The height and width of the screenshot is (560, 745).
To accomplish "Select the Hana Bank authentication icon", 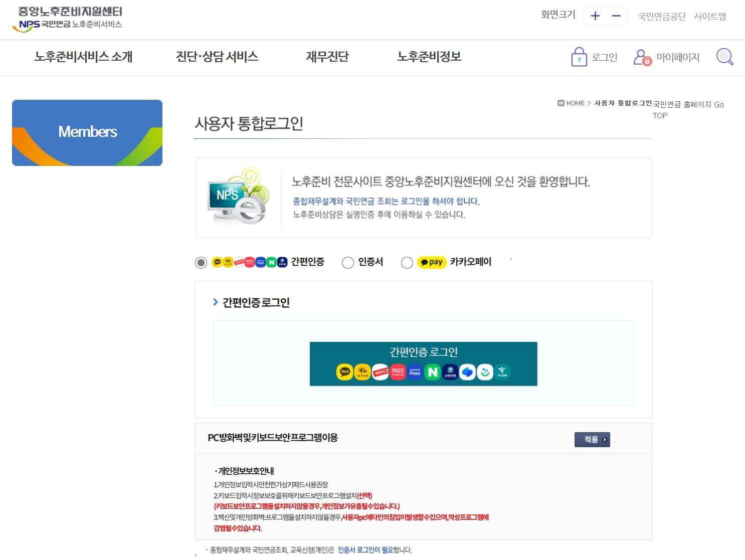I will click(502, 371).
